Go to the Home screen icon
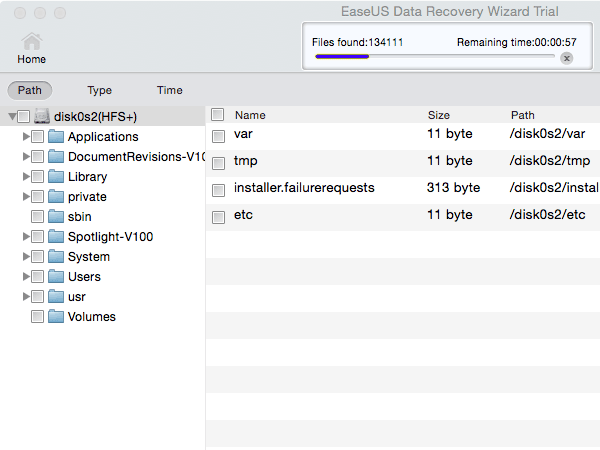This screenshot has height=450, width=600. click(x=32, y=41)
